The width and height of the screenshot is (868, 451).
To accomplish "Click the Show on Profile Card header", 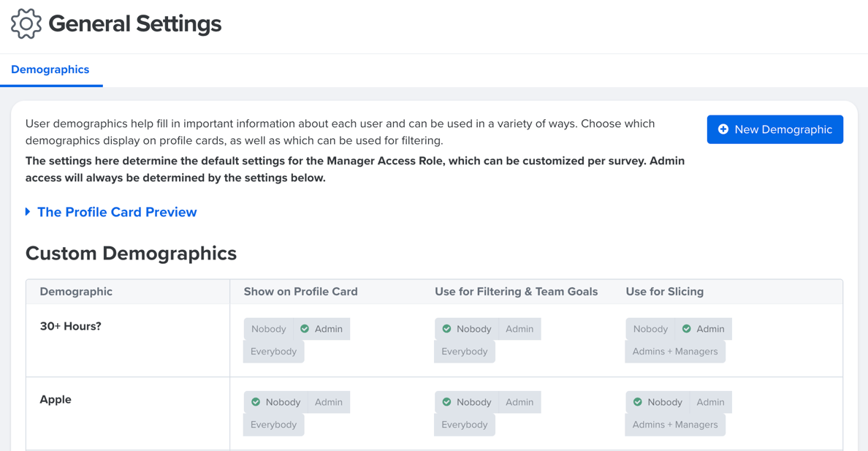I will (300, 292).
